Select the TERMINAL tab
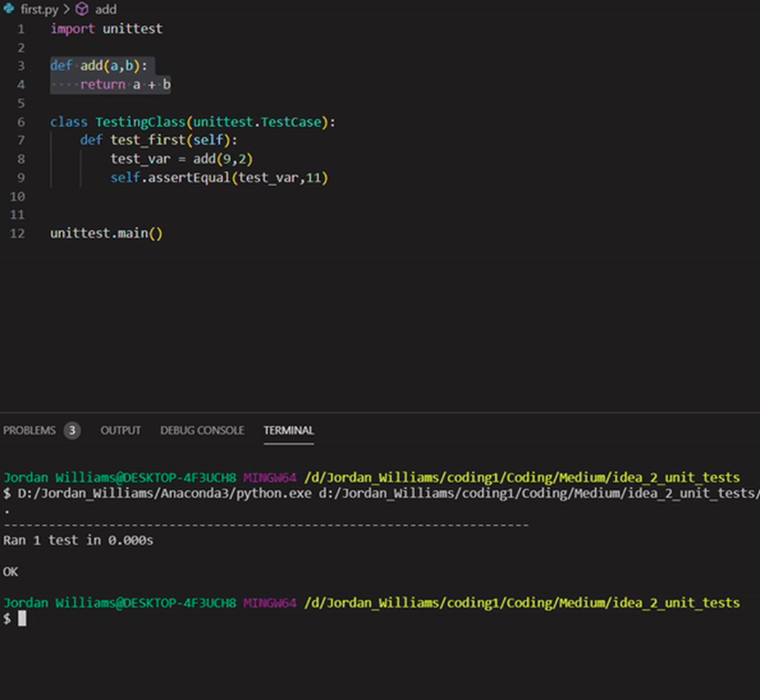The width and height of the screenshot is (760, 700). point(288,430)
